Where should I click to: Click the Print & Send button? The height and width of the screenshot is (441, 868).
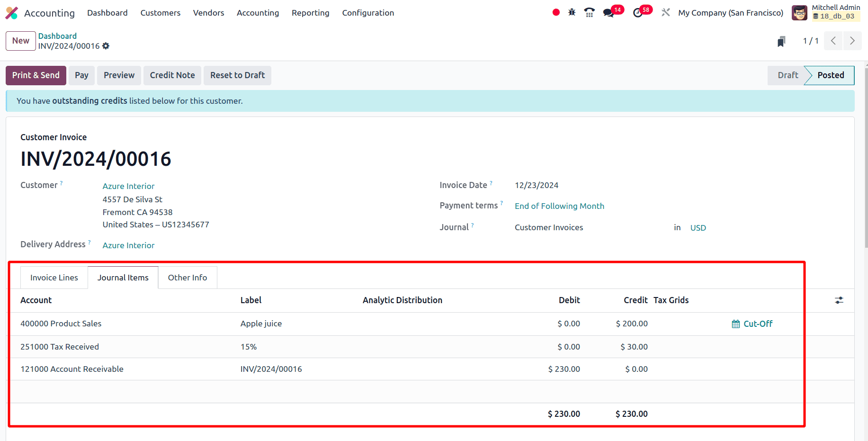tap(36, 75)
